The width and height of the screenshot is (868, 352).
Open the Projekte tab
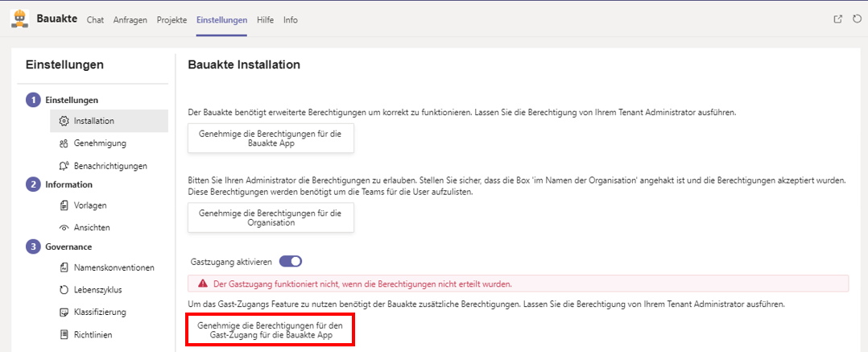172,20
